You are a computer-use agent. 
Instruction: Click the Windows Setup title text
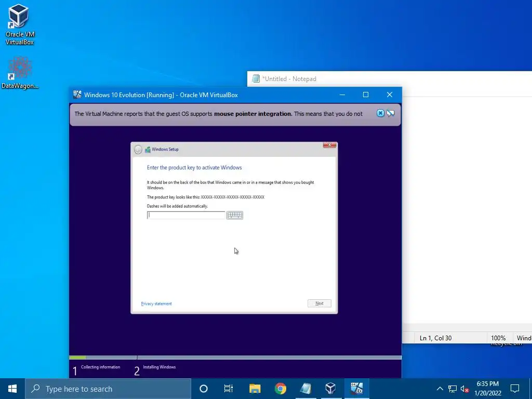point(165,149)
